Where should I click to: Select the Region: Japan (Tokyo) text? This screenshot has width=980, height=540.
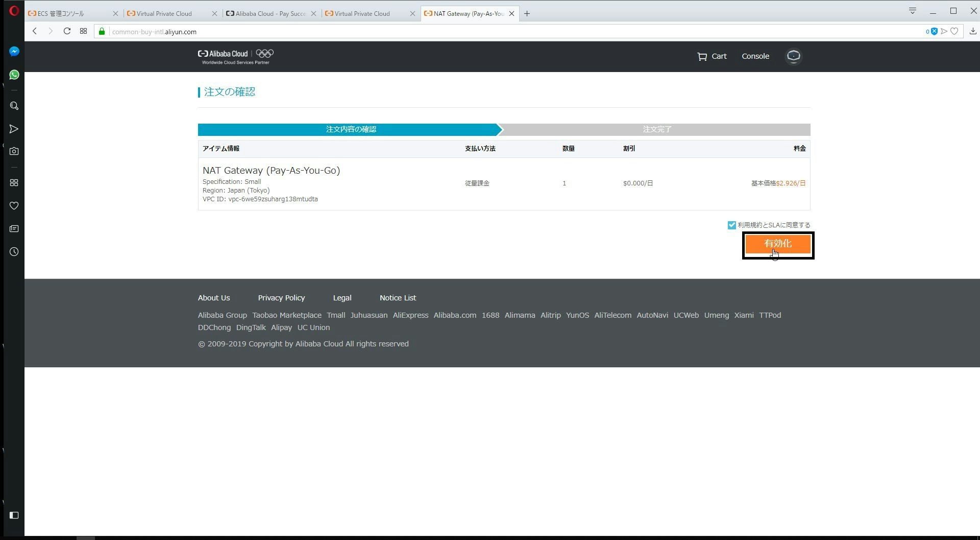click(x=236, y=191)
